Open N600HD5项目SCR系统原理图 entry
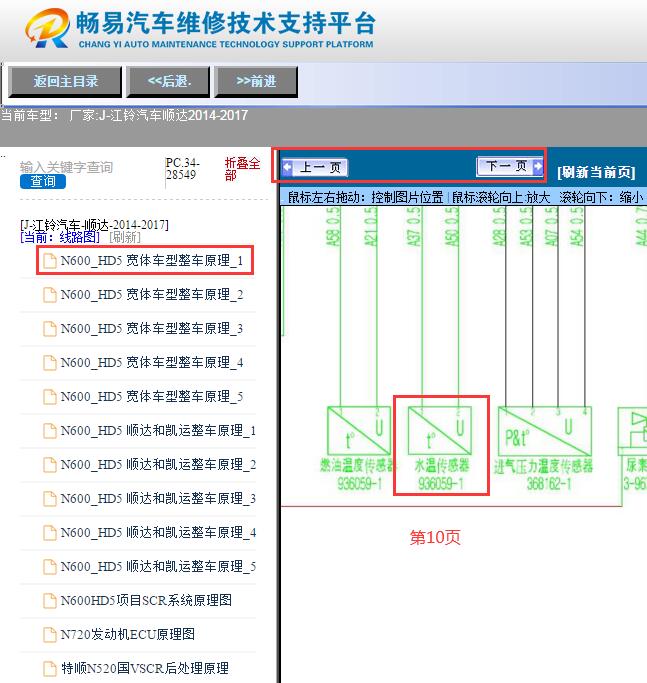 [x=146, y=600]
